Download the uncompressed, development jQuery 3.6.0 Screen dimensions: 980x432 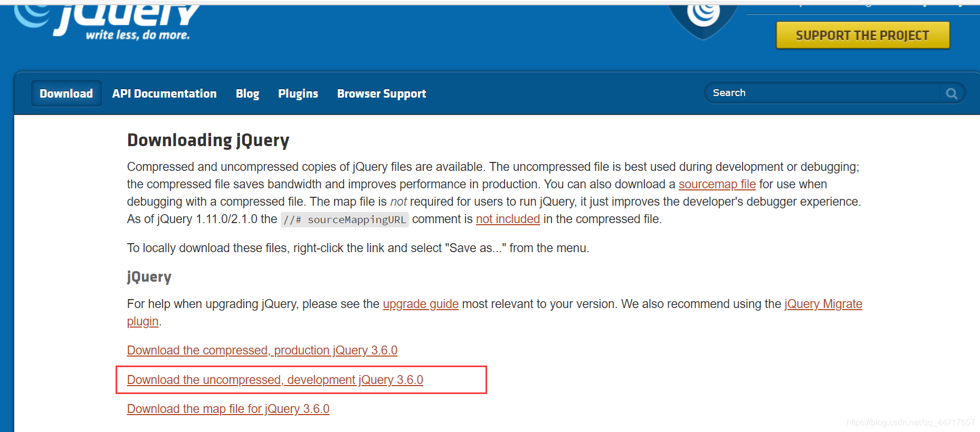[x=274, y=380]
